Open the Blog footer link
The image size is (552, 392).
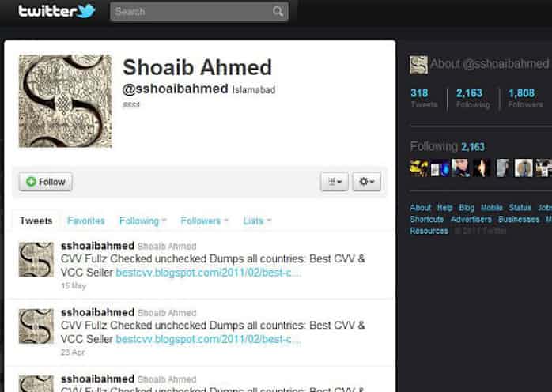467,208
